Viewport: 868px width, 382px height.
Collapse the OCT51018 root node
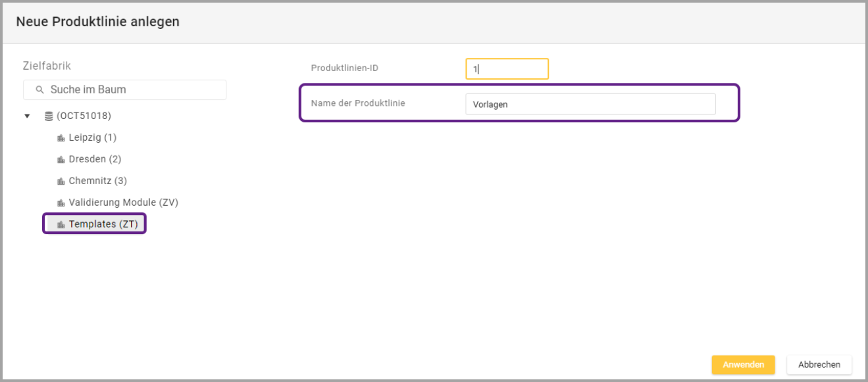pos(27,116)
